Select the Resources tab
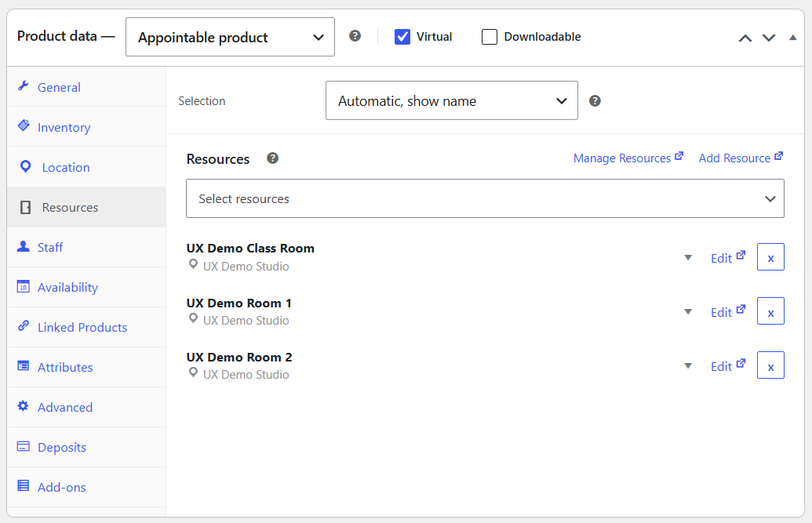The width and height of the screenshot is (812, 523). (86, 207)
